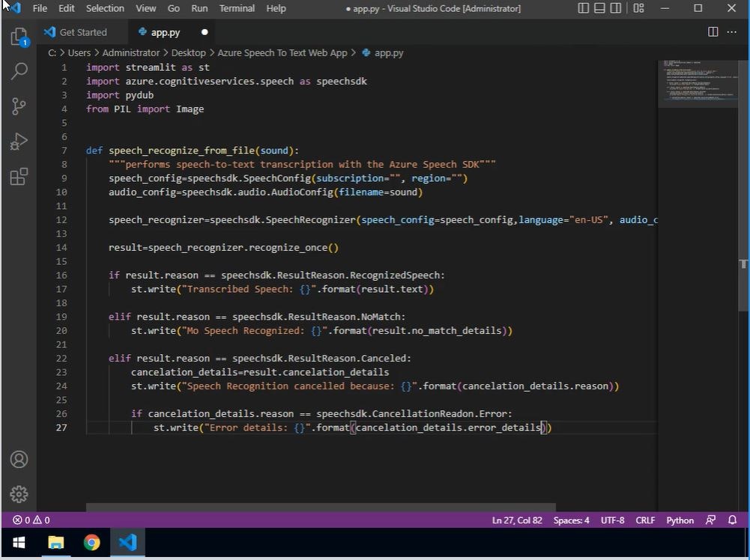
Task: Click the horizontal scrollbar in editor
Action: (321, 507)
